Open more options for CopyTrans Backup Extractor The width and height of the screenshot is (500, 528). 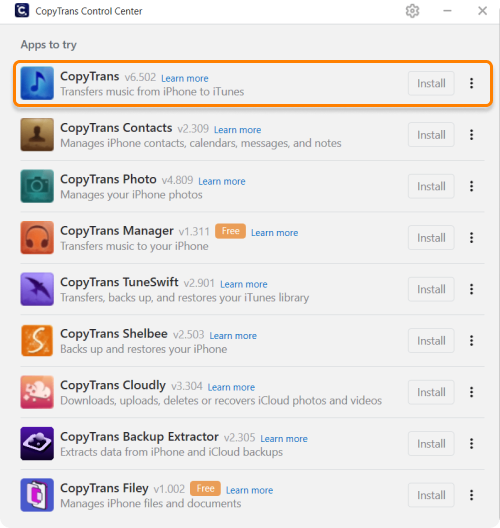[x=471, y=443]
